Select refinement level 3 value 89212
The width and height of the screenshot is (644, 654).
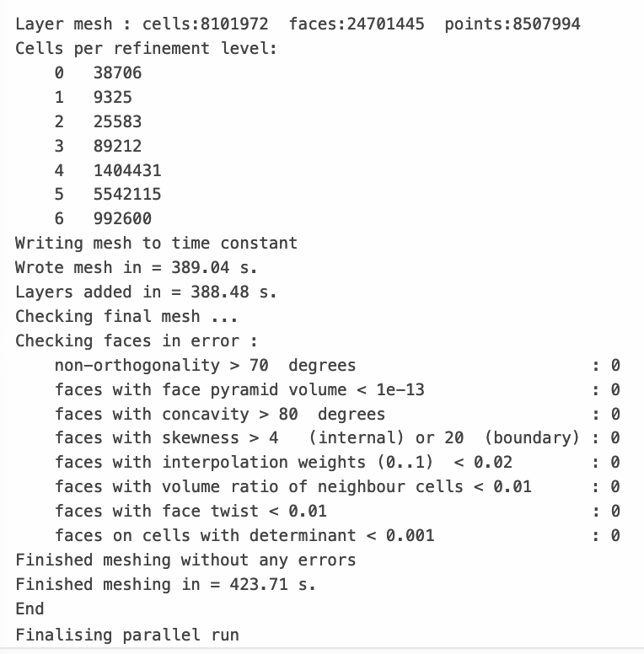tap(118, 146)
